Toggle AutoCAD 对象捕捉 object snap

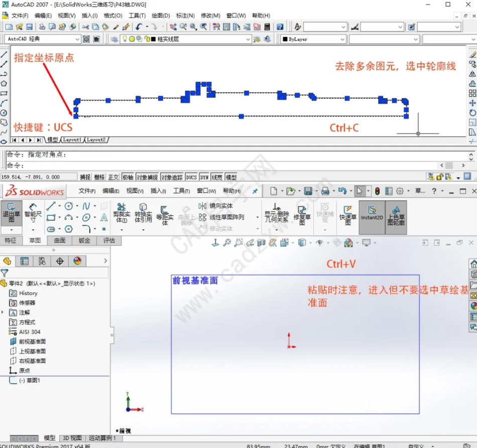(x=147, y=177)
